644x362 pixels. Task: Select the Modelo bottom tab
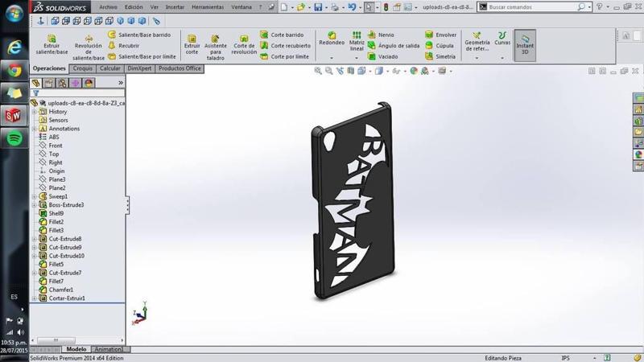click(x=76, y=349)
